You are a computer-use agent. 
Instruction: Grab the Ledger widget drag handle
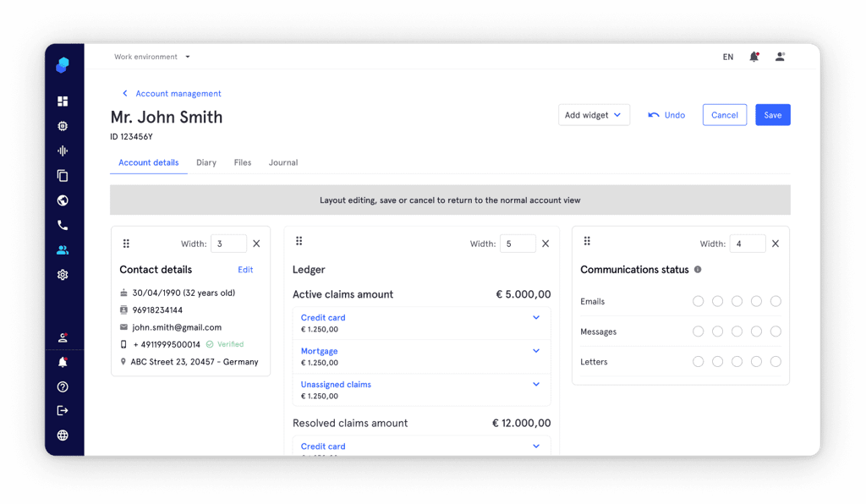pyautogui.click(x=299, y=241)
